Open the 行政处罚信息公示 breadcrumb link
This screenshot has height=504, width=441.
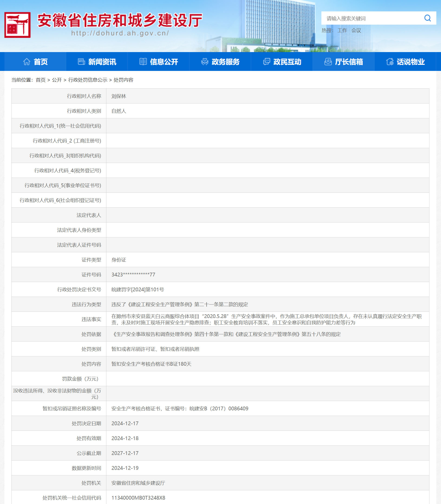click(x=87, y=80)
